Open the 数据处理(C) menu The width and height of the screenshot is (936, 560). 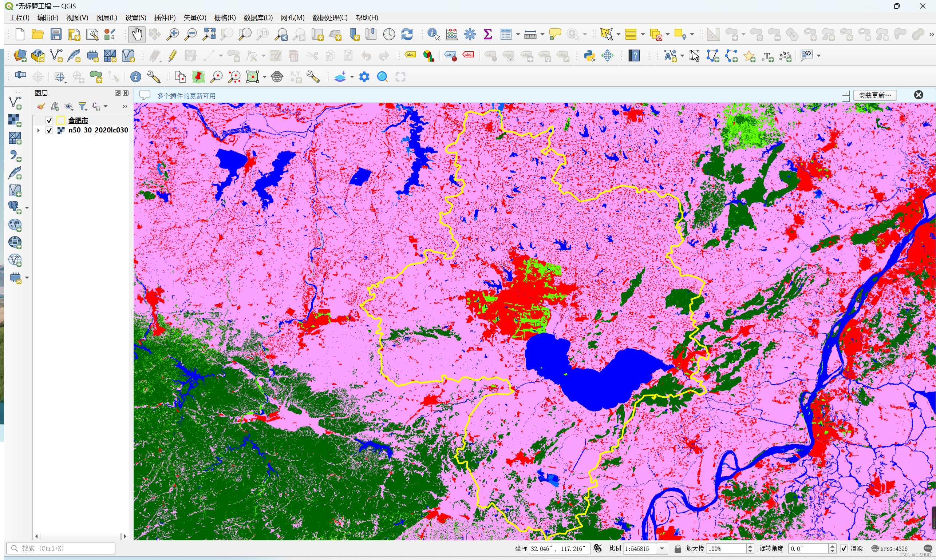coord(330,18)
